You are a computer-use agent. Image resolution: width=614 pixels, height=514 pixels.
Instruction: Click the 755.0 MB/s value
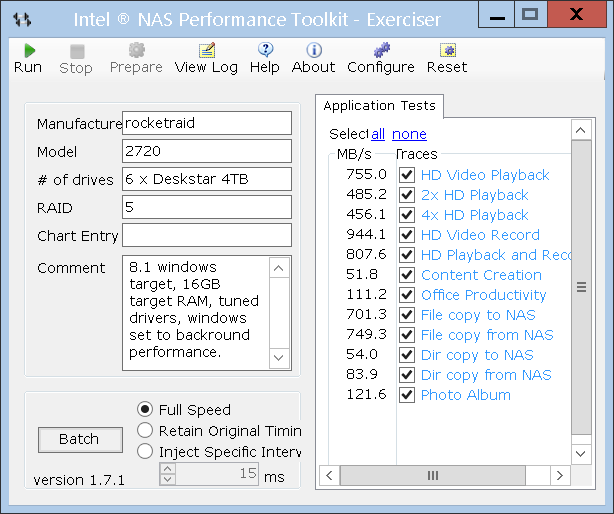point(366,174)
